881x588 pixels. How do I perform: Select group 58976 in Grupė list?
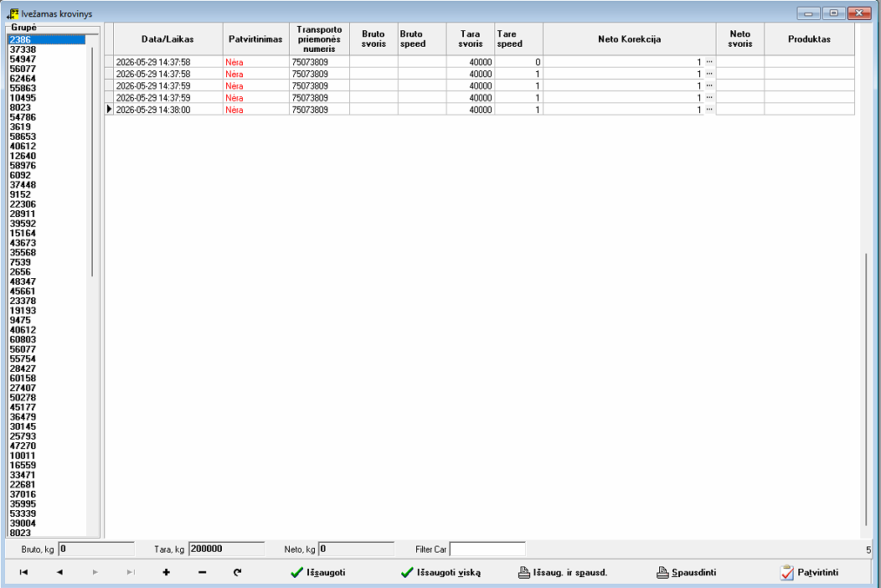tap(47, 166)
